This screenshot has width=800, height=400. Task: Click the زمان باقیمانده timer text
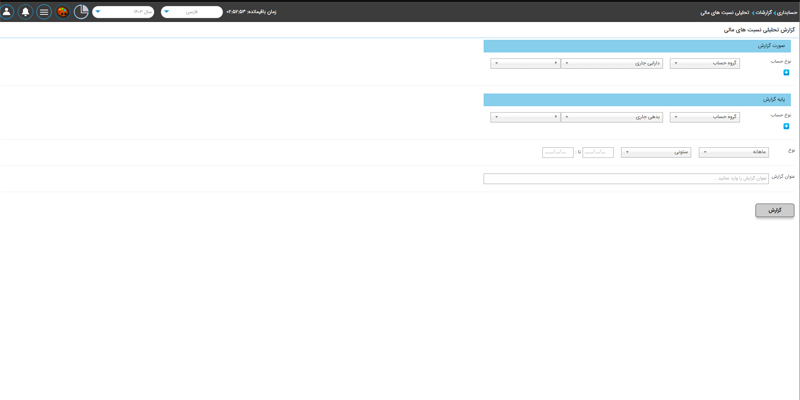tap(251, 12)
